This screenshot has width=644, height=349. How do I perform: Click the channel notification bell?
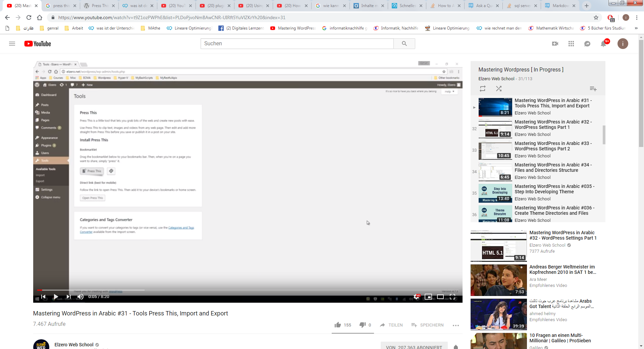456,347
